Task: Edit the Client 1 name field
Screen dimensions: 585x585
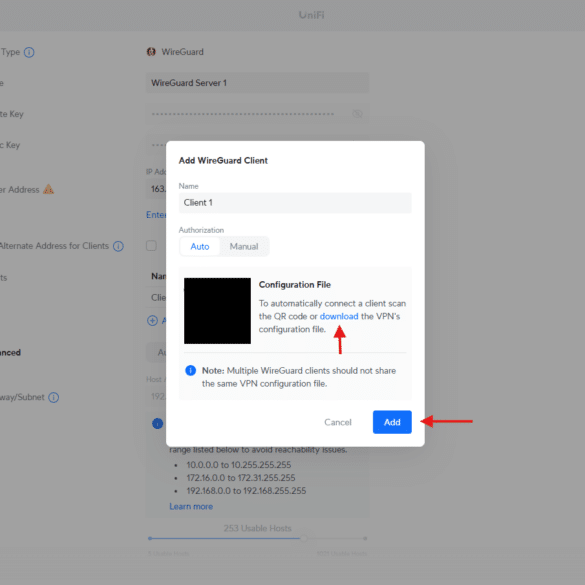Action: coord(295,203)
